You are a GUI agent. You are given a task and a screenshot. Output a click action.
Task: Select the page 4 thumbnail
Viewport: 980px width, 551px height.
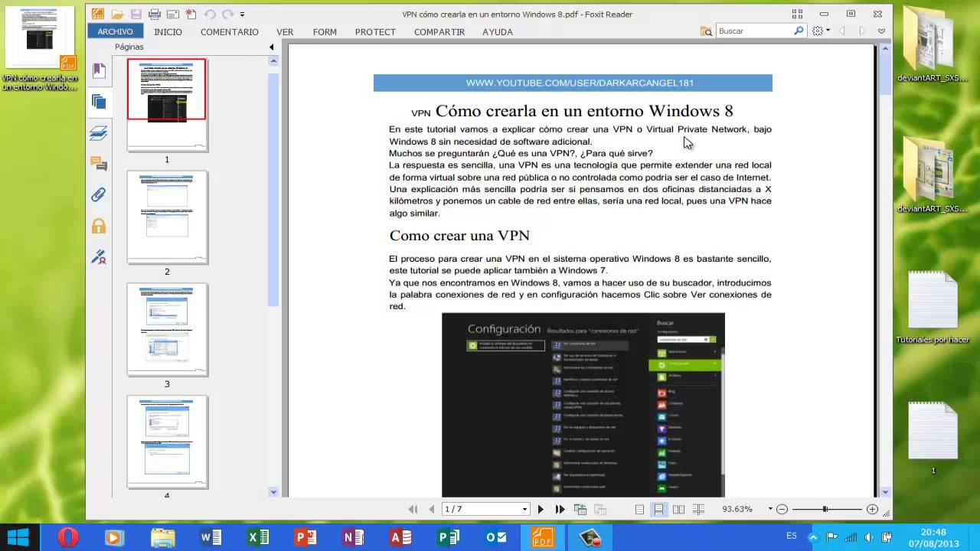click(x=167, y=442)
